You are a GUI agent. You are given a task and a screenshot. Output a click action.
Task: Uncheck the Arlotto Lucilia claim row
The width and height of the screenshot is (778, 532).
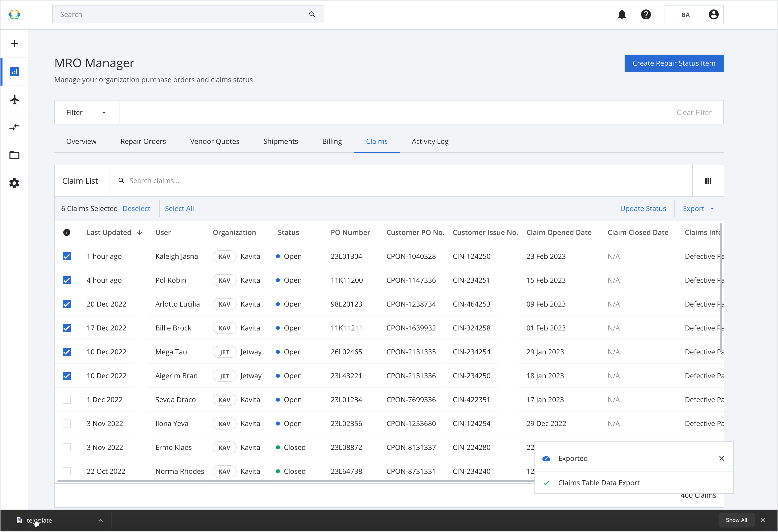click(67, 304)
